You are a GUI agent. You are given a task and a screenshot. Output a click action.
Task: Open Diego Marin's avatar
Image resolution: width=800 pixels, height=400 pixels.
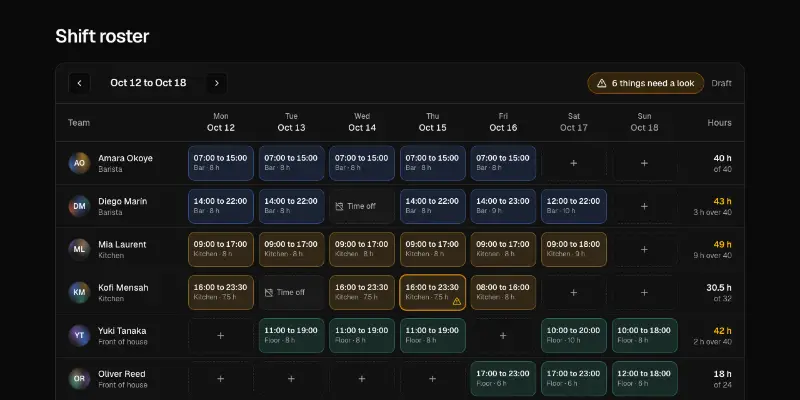click(79, 206)
